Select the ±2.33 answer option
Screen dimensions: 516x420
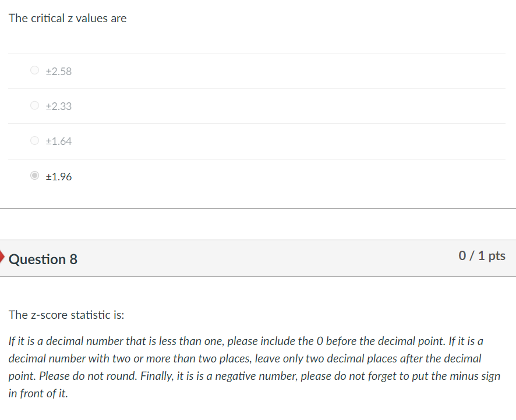pyautogui.click(x=34, y=105)
